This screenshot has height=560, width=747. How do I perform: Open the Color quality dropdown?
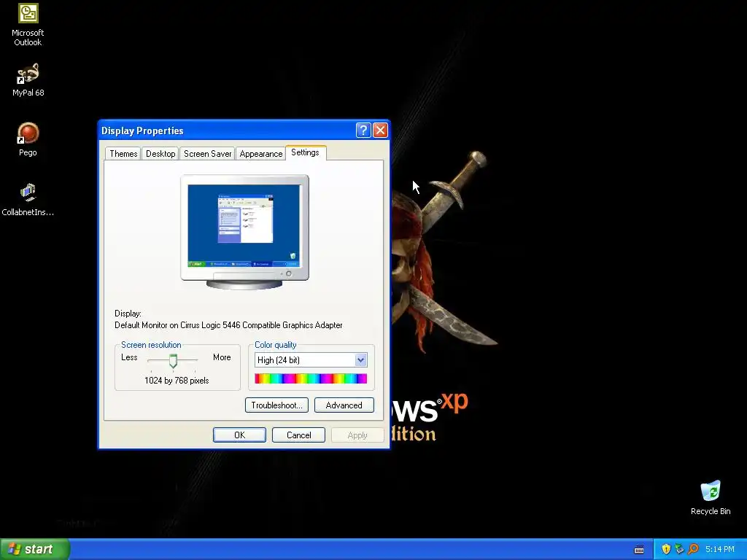tap(311, 360)
